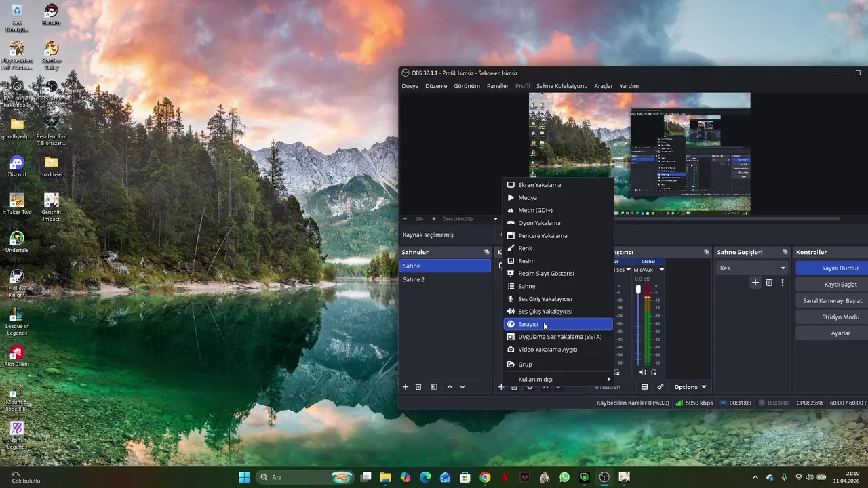Zoom out the preview with minus icon
The width and height of the screenshot is (868, 488).
click(406, 219)
